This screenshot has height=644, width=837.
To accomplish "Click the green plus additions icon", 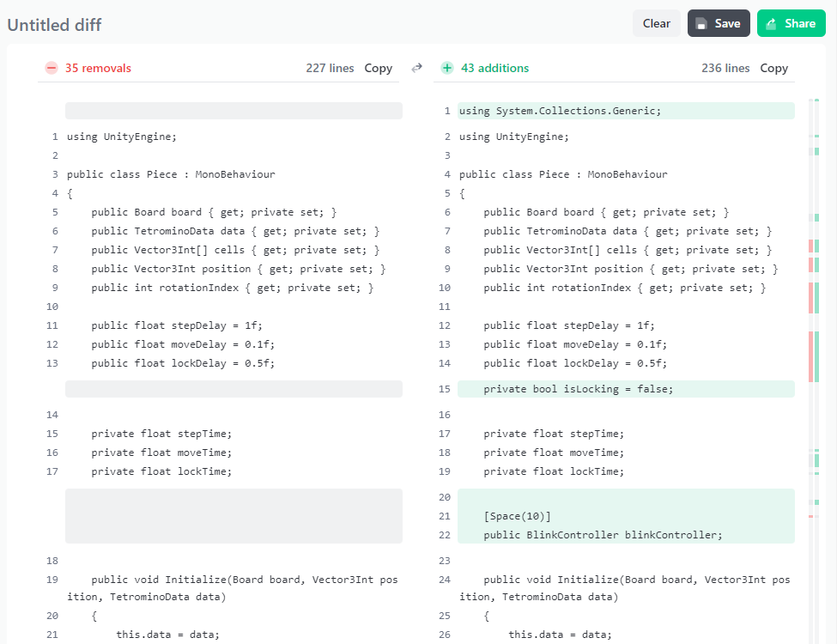I will (446, 68).
